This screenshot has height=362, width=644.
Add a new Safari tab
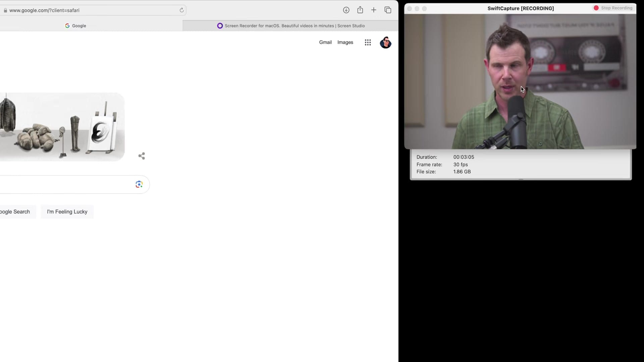click(374, 10)
